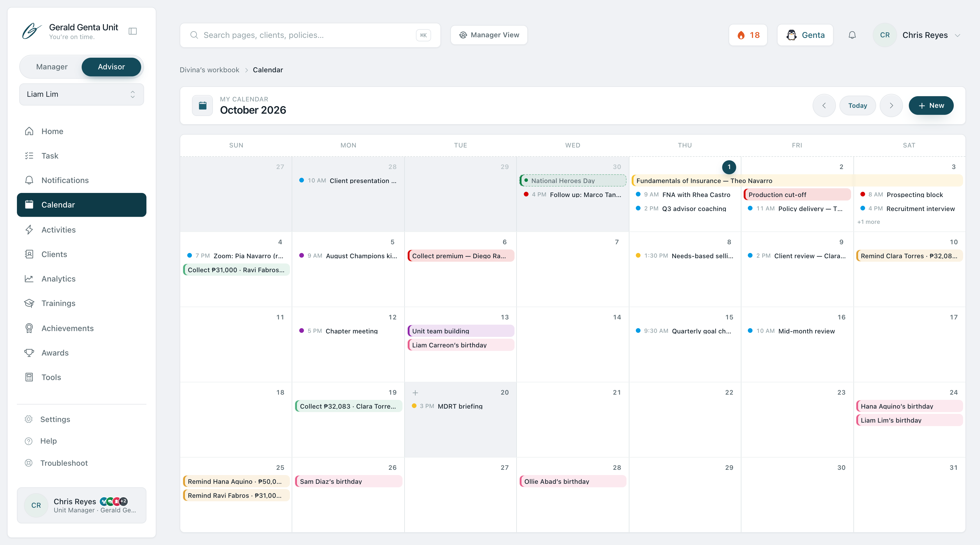Open 9 AM FNA with Rhea Castro
The image size is (980, 545).
(685, 195)
